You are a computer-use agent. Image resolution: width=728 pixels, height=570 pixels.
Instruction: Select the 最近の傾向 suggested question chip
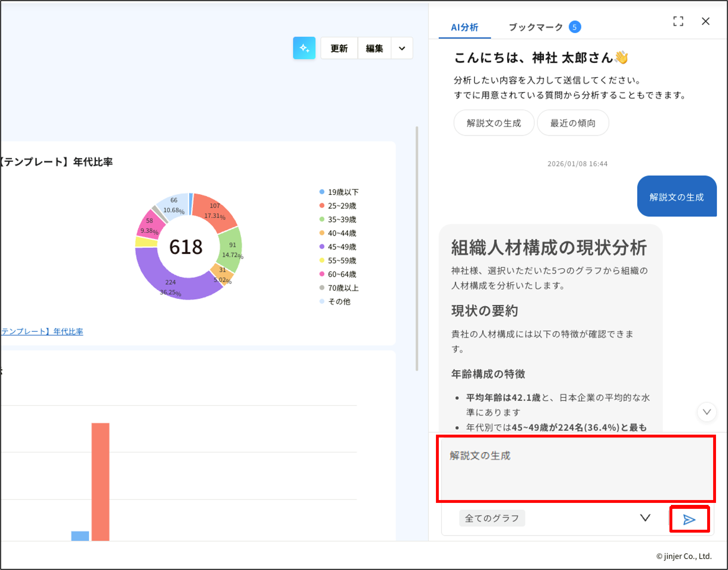[573, 123]
